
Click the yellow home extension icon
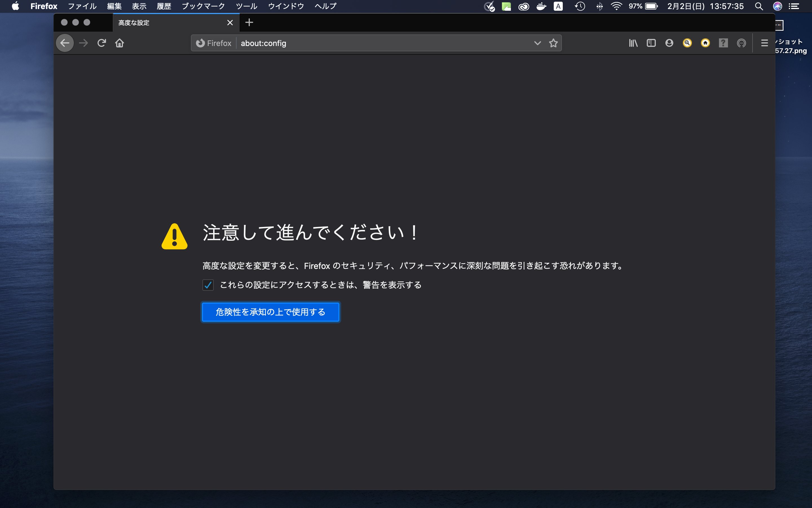click(705, 43)
